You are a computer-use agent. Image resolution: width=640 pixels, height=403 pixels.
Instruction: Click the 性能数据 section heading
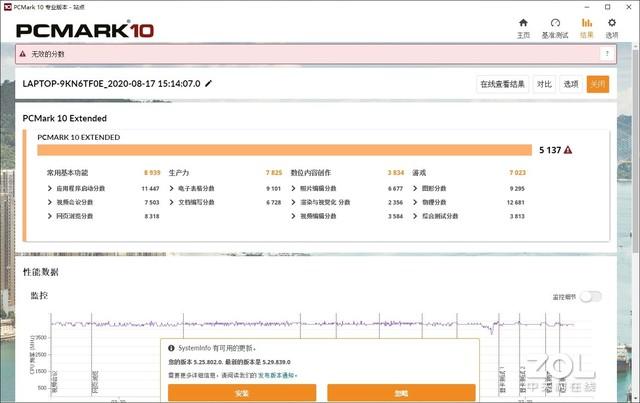(x=40, y=272)
